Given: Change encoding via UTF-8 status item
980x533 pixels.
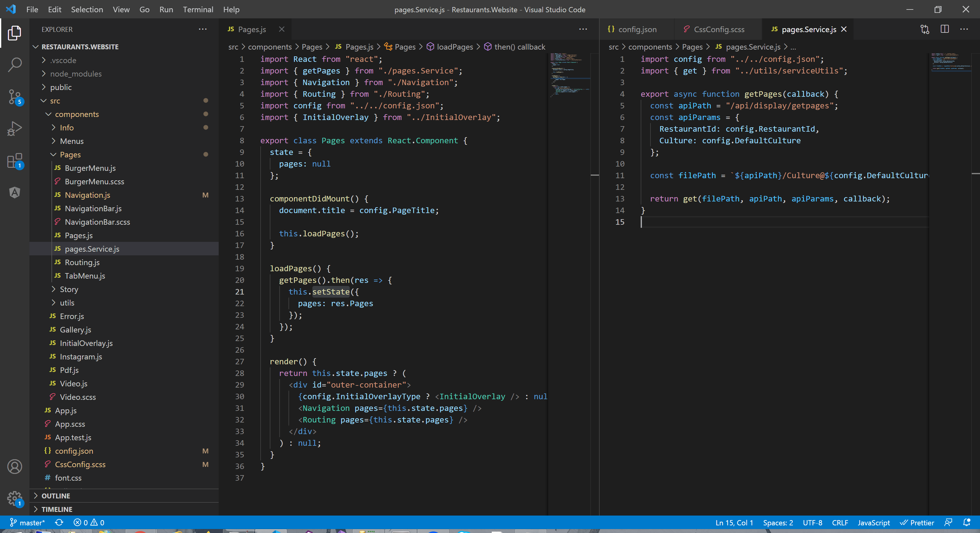Looking at the screenshot, I should pyautogui.click(x=812, y=522).
